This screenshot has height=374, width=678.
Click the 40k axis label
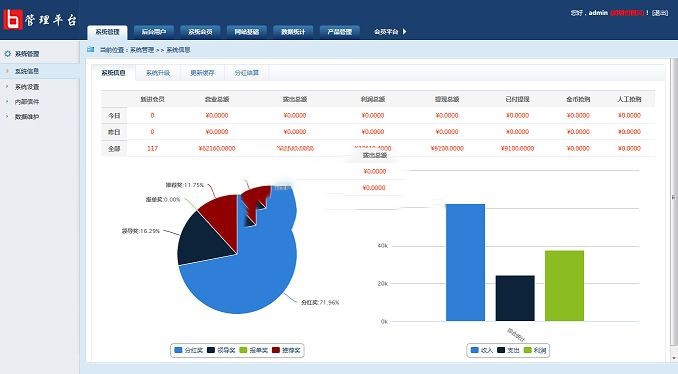(383, 246)
